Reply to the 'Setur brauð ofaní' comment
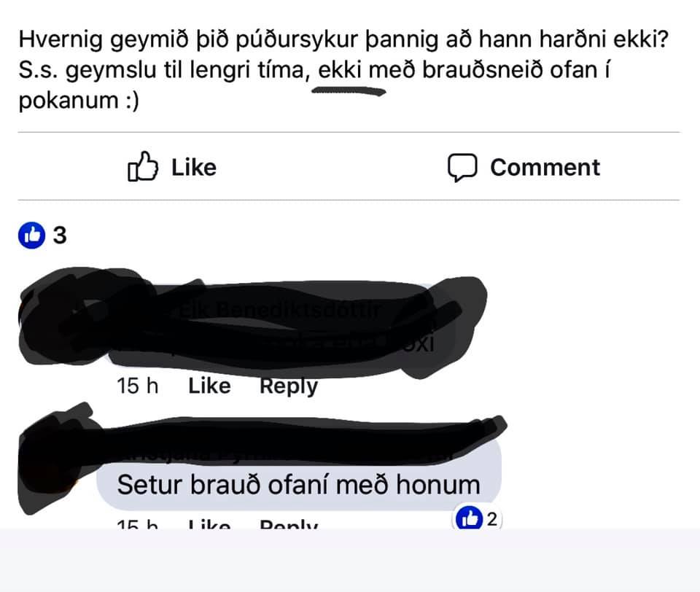 pyautogui.click(x=289, y=524)
